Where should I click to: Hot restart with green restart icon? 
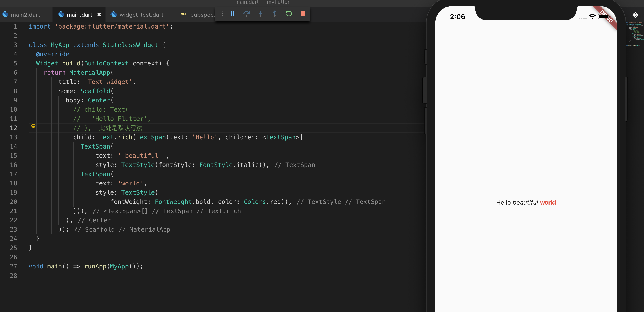tap(289, 14)
